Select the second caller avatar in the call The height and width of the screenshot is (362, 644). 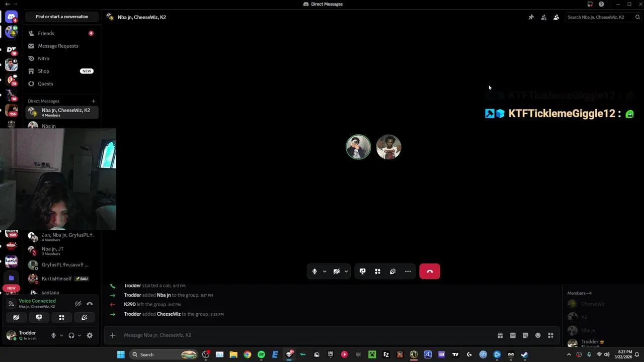tap(388, 147)
